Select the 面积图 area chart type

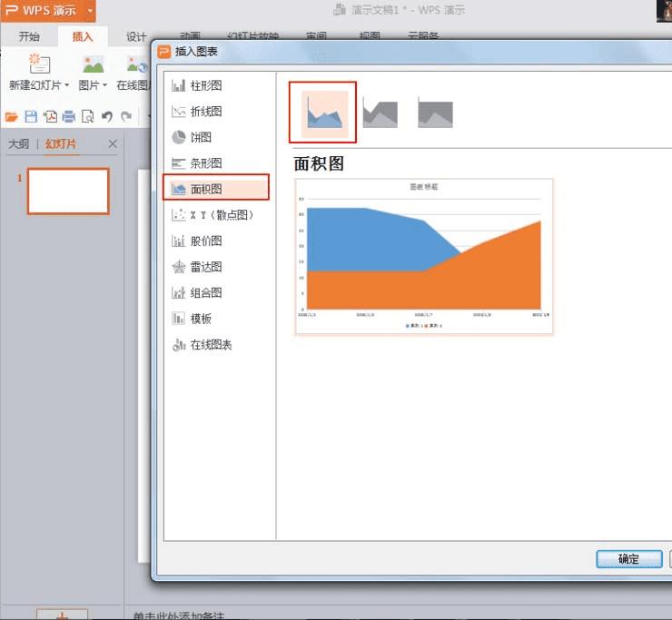tap(216, 187)
